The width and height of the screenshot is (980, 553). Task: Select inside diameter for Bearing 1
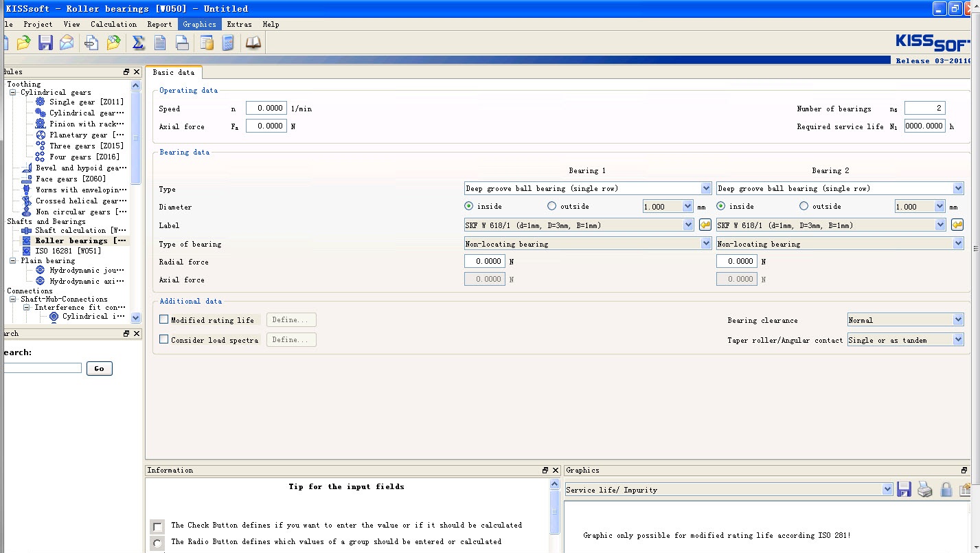coord(469,206)
